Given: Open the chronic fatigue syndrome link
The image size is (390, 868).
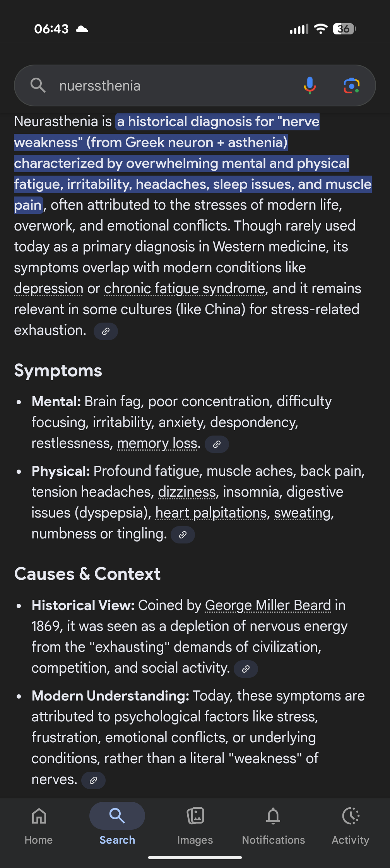Looking at the screenshot, I should 185,289.
